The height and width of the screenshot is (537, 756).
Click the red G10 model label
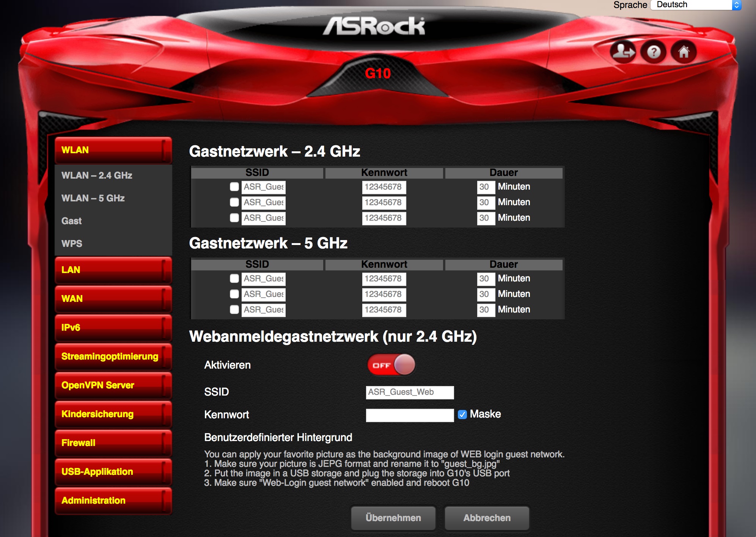click(x=378, y=73)
